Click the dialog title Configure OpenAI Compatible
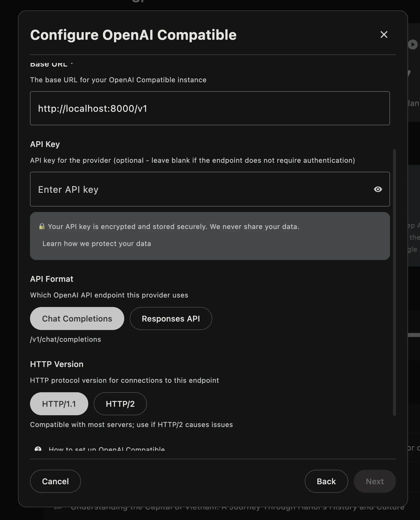420x520 pixels. (x=133, y=35)
